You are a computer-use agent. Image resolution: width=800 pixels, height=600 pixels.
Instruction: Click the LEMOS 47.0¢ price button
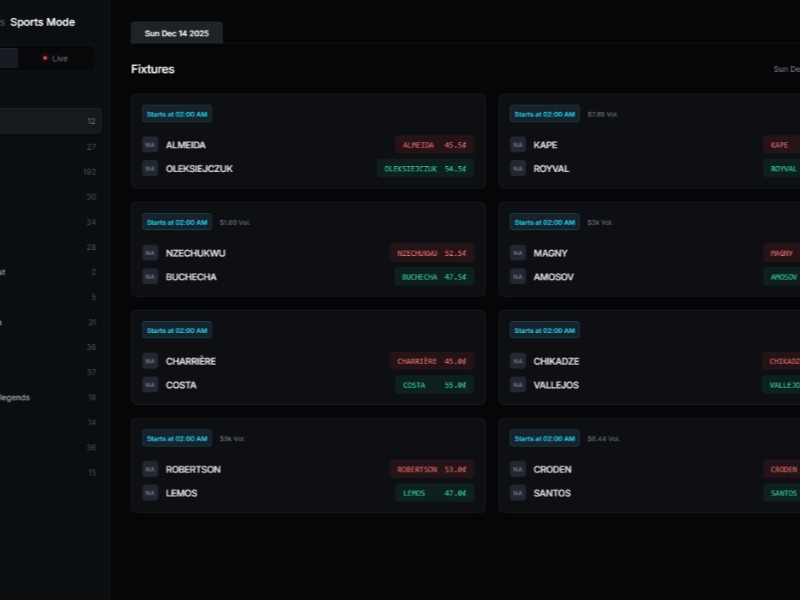click(434, 493)
